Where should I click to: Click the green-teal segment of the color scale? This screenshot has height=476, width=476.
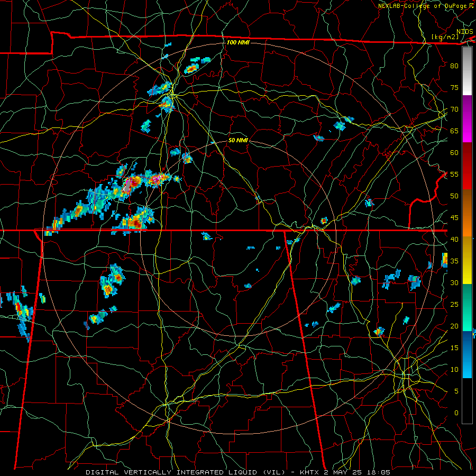tap(467, 307)
